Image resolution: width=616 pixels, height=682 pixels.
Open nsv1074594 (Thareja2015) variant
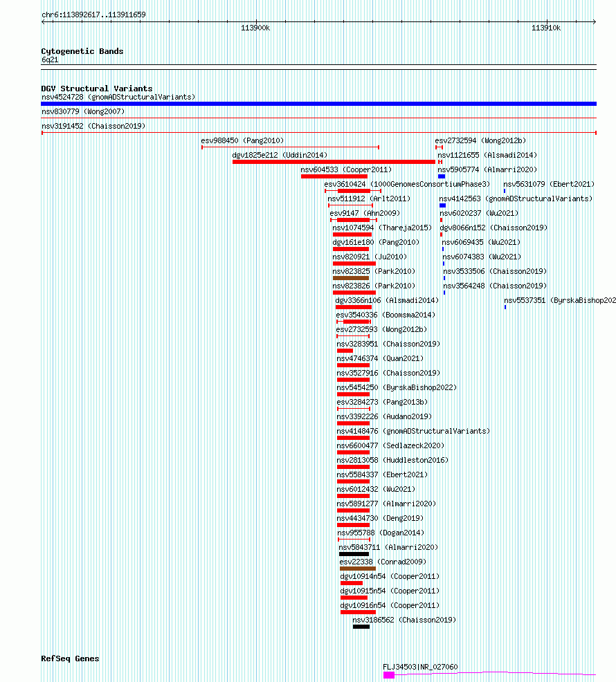[382, 228]
